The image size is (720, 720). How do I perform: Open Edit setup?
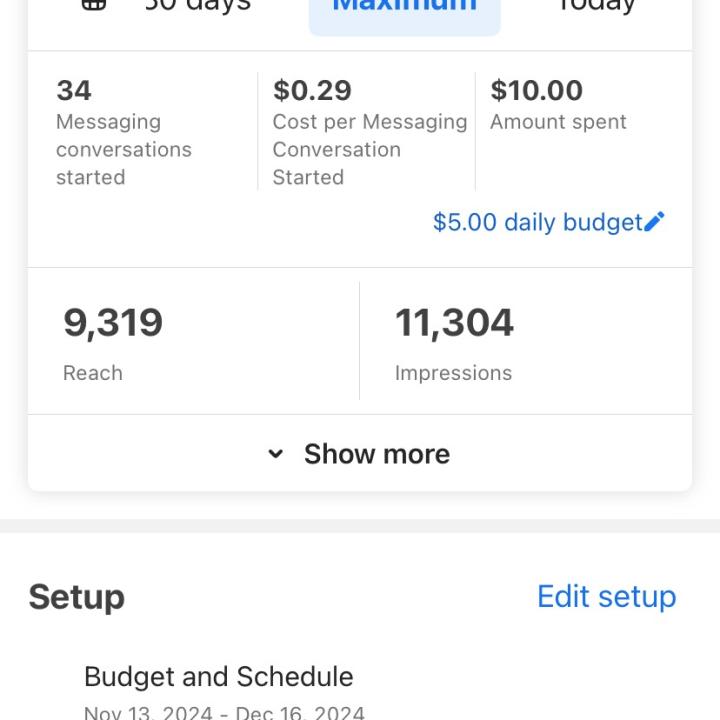[607, 596]
